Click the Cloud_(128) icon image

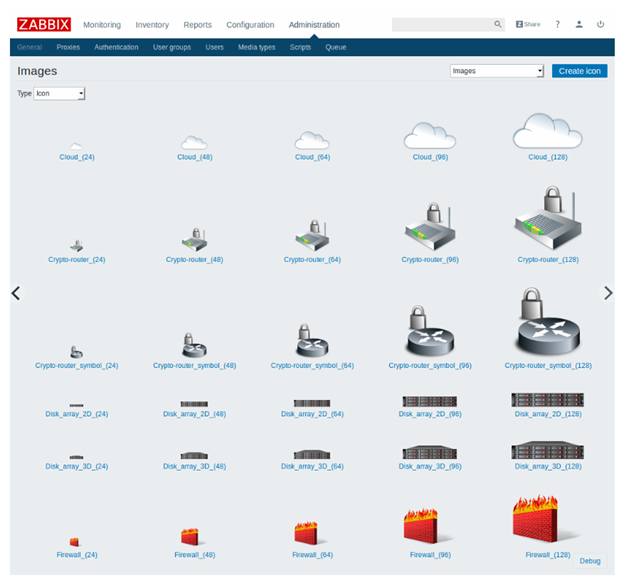tap(548, 131)
